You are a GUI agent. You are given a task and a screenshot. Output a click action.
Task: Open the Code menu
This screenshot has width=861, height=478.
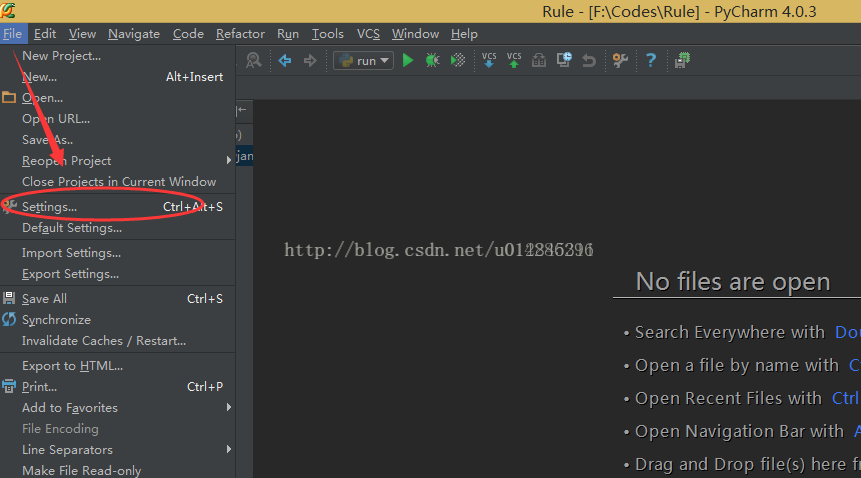click(x=188, y=34)
